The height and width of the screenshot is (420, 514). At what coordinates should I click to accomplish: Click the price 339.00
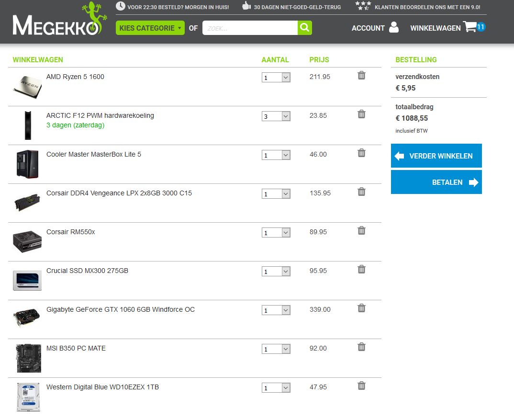[x=320, y=309]
